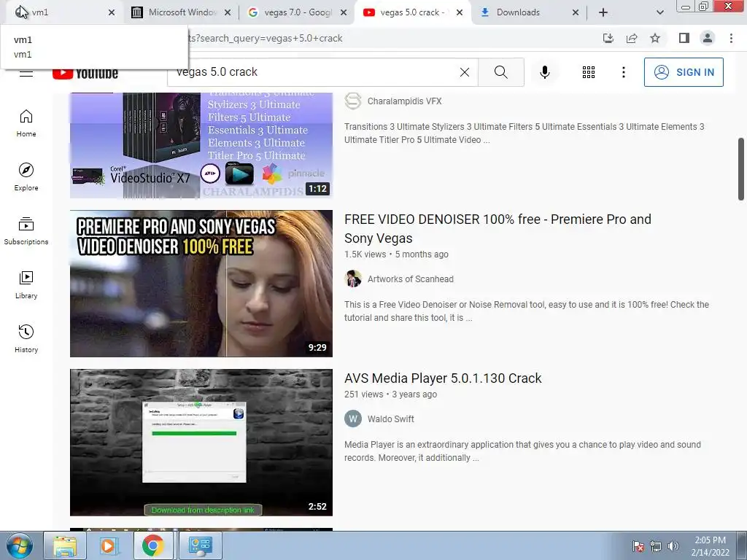Click SIGN IN button
747x560 pixels.
[x=684, y=72]
